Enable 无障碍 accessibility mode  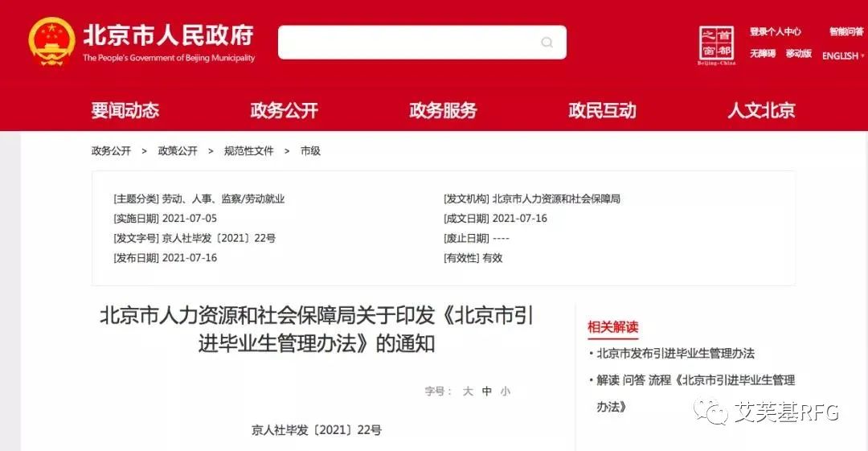[762, 53]
